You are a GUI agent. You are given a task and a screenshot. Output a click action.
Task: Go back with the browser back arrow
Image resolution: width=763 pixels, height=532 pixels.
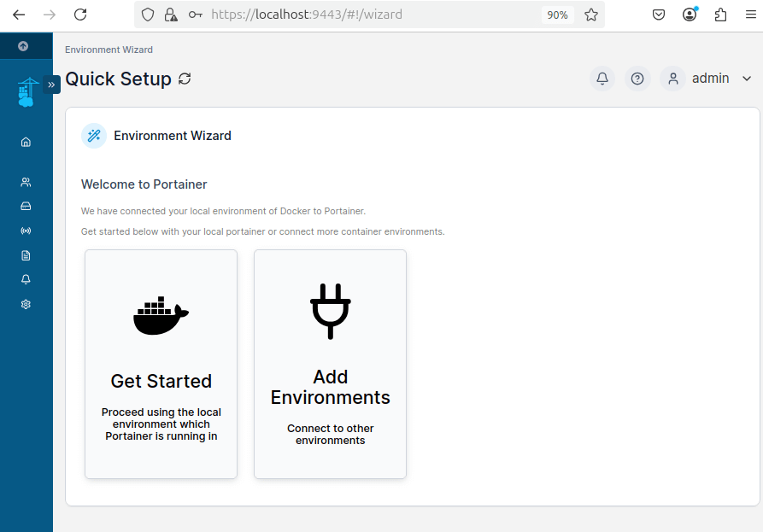tap(19, 15)
